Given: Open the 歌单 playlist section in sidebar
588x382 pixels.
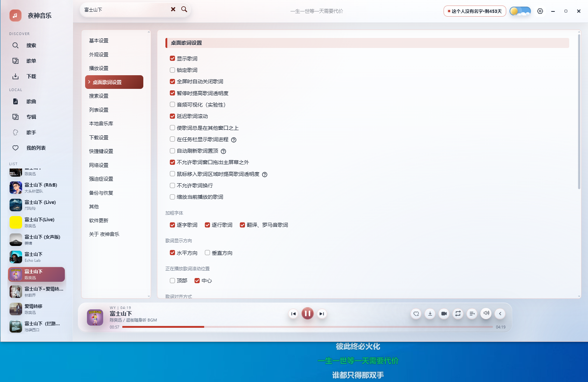Looking at the screenshot, I should (x=31, y=61).
